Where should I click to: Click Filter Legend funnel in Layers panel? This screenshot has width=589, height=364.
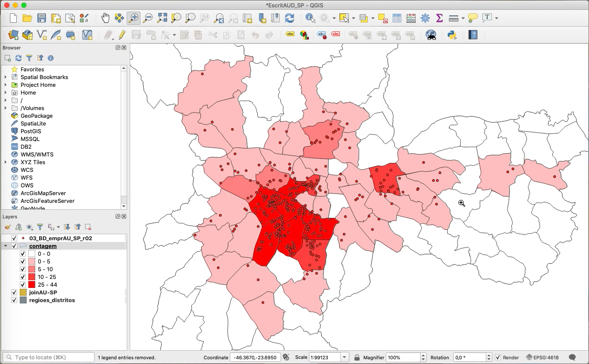pyautogui.click(x=40, y=227)
